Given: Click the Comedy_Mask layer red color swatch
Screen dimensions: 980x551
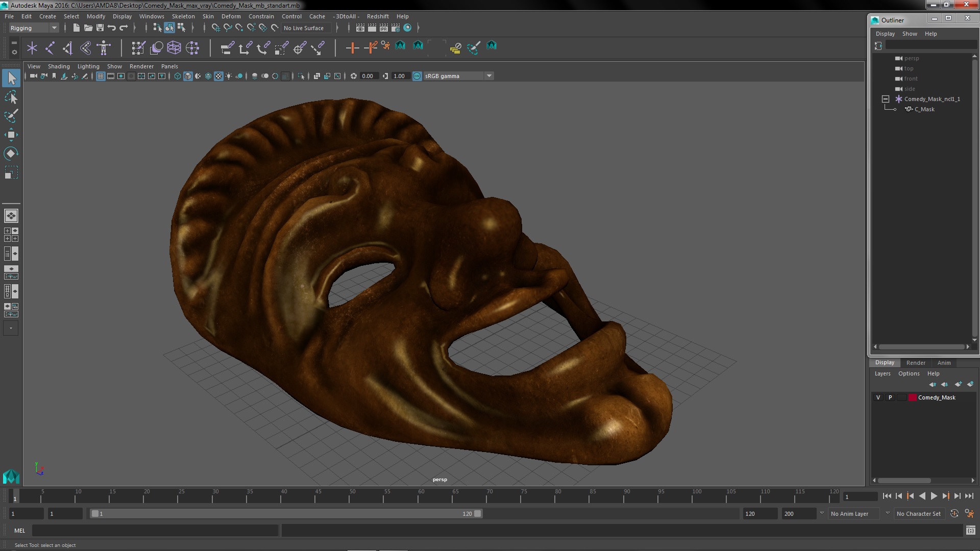Looking at the screenshot, I should 912,397.
